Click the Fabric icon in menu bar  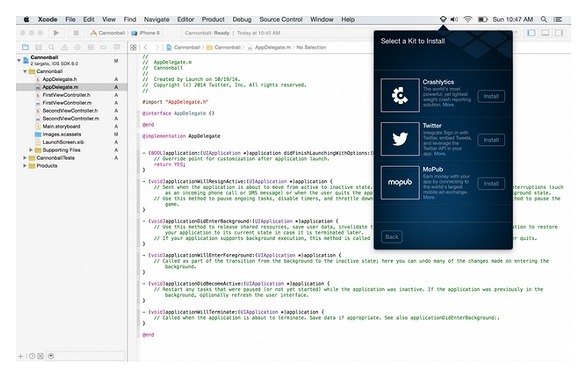pos(443,19)
